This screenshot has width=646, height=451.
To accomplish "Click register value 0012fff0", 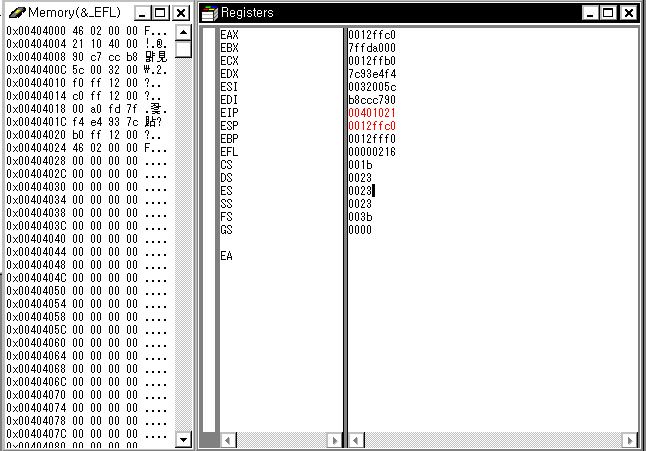I will pos(372,139).
